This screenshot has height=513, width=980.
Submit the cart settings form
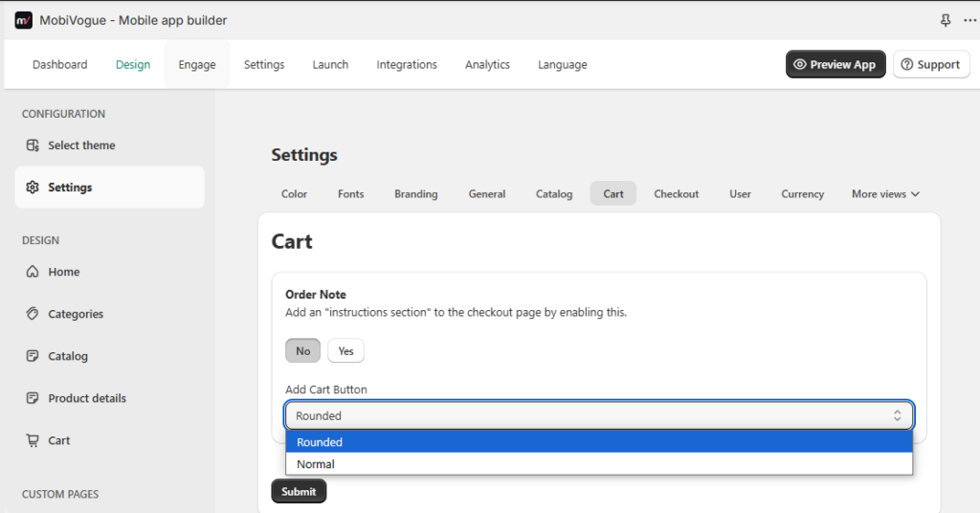pyautogui.click(x=299, y=491)
